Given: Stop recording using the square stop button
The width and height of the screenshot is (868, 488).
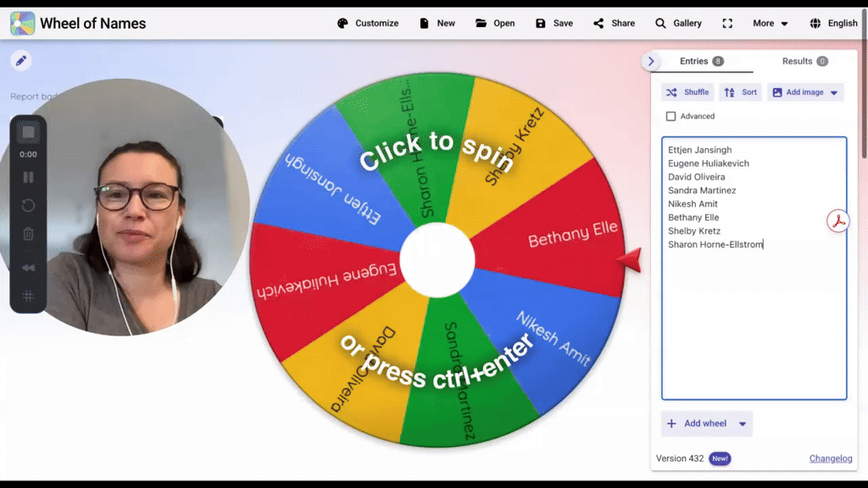Looking at the screenshot, I should point(28,132).
